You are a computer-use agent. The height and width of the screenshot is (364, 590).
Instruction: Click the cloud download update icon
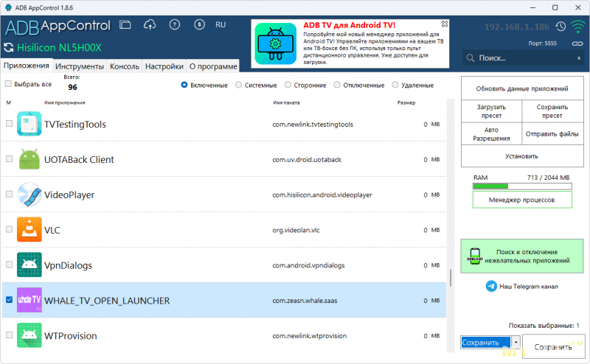[x=150, y=25]
